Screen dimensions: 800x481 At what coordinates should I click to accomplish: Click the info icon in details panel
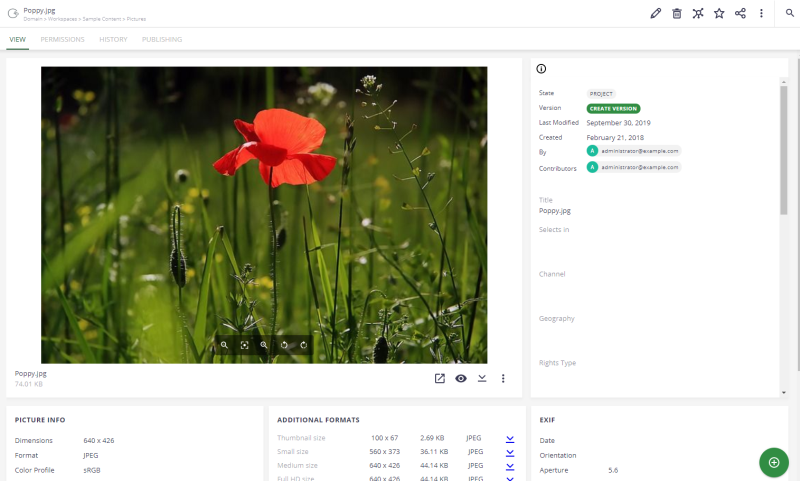(x=541, y=69)
